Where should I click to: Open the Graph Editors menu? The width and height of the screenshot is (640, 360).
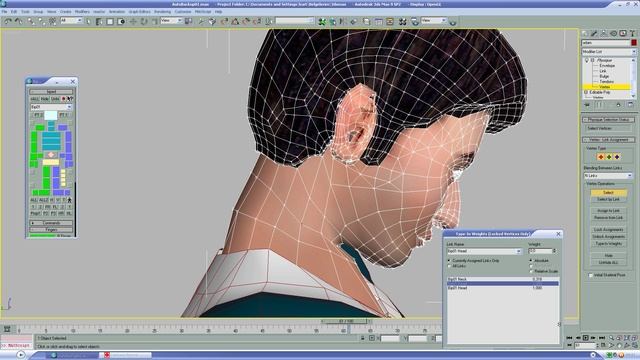[x=140, y=12]
